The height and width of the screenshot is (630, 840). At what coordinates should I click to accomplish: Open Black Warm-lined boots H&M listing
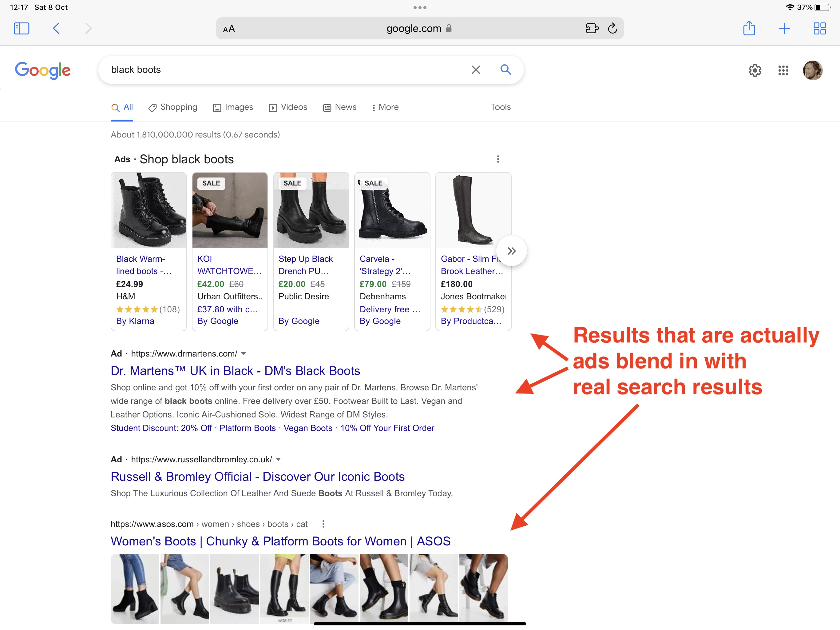[x=144, y=265]
